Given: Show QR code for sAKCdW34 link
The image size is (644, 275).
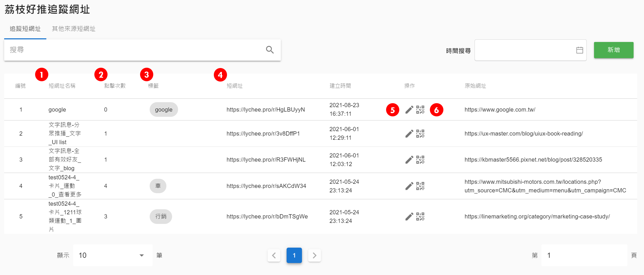Looking at the screenshot, I should click(420, 186).
